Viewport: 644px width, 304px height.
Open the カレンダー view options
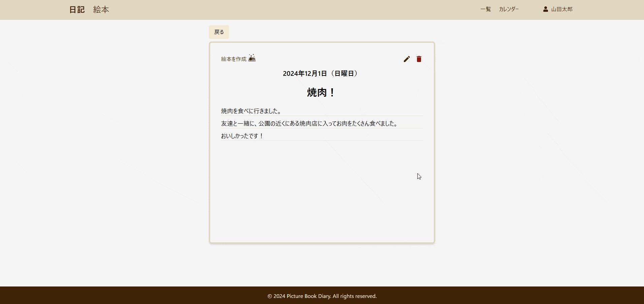pos(509,9)
